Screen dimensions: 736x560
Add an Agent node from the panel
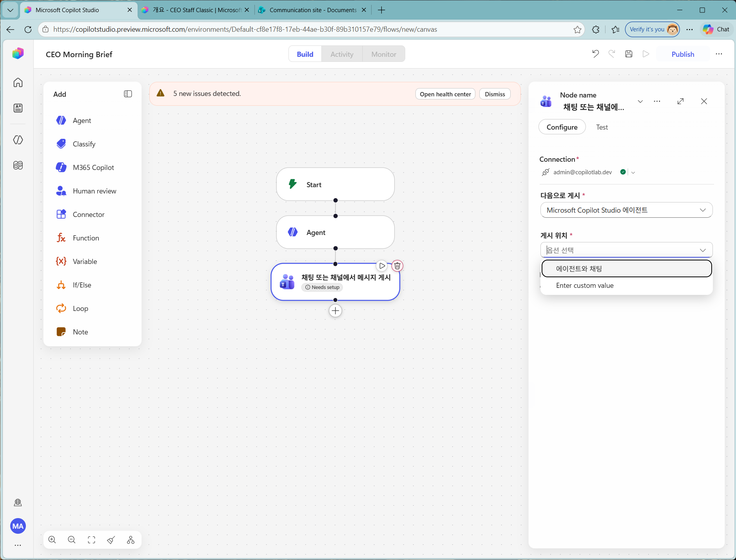(92, 121)
